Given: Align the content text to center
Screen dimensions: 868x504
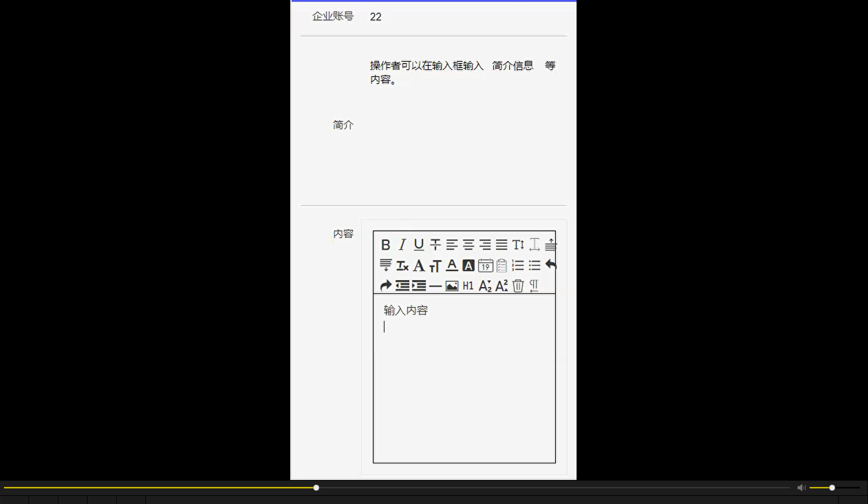Looking at the screenshot, I should (x=468, y=245).
